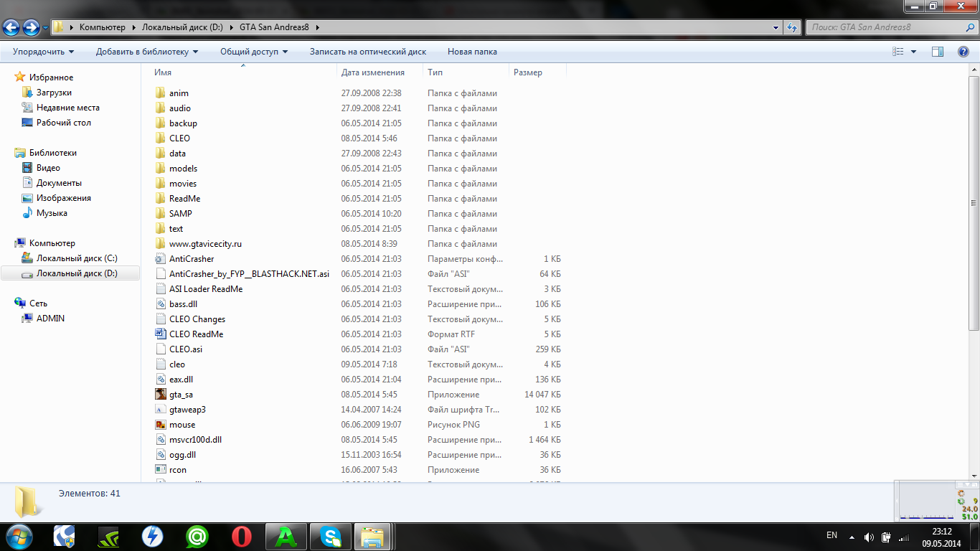Select the 'ogg.dll' file
Screen dimensions: 980x551
(182, 455)
